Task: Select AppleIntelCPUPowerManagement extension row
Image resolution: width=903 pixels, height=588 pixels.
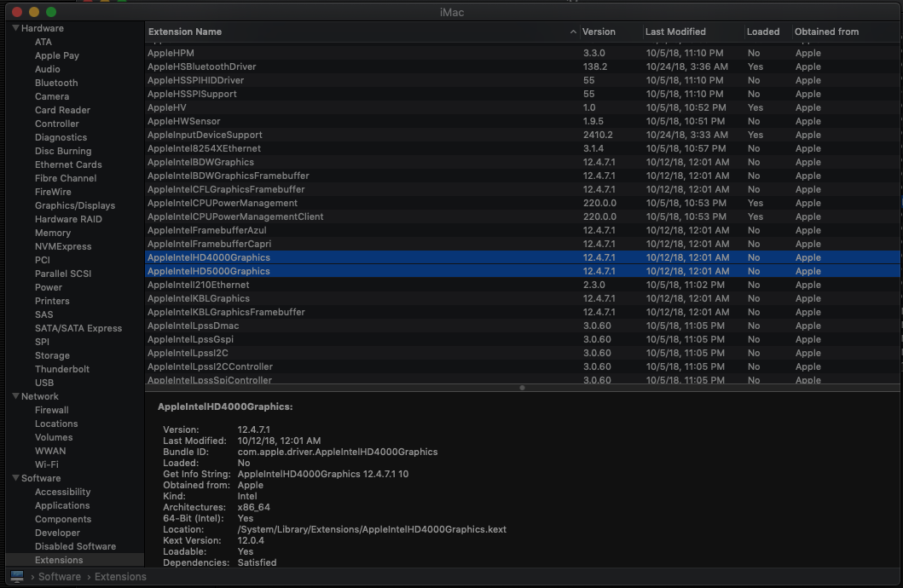Action: [223, 203]
